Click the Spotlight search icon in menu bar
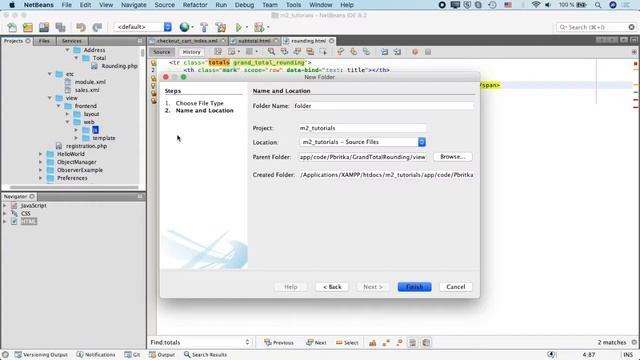Viewport: 640px width, 360px height. point(598,5)
